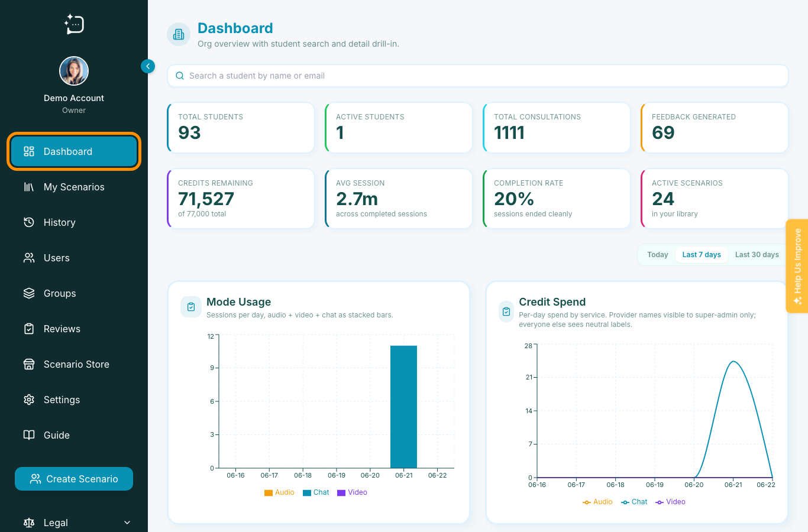Open Groups menu item
The width and height of the screenshot is (808, 532).
click(74, 293)
